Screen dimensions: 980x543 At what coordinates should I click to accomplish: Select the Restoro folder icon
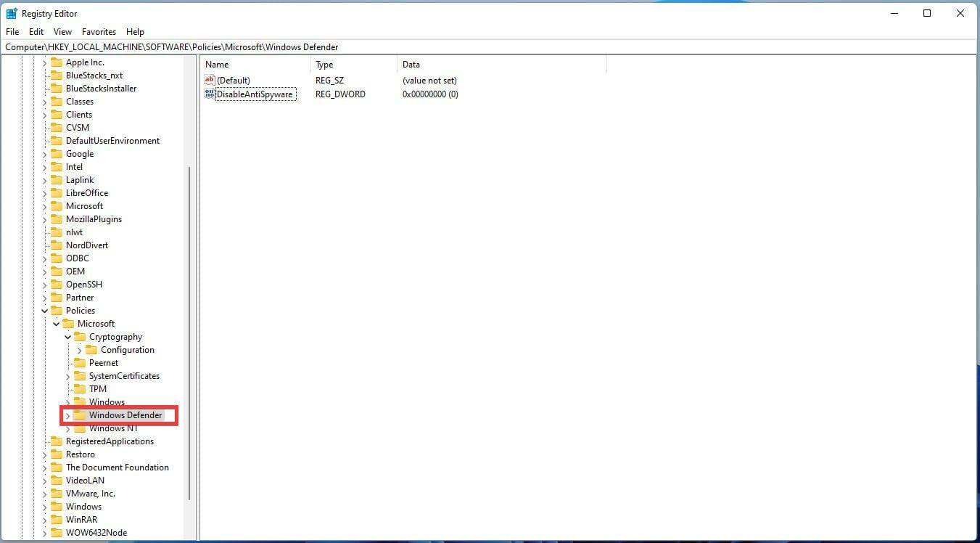[56, 454]
